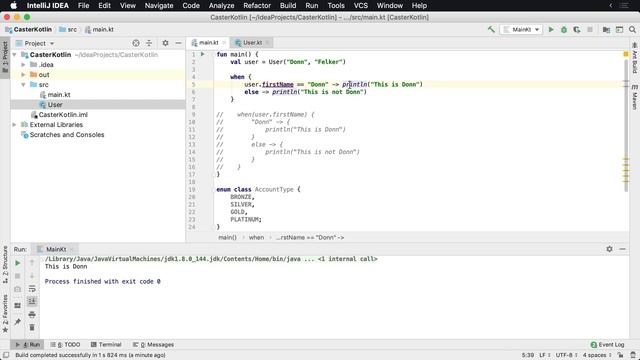Image resolution: width=640 pixels, height=360 pixels.
Task: Collapse the src folder
Action: 23,84
